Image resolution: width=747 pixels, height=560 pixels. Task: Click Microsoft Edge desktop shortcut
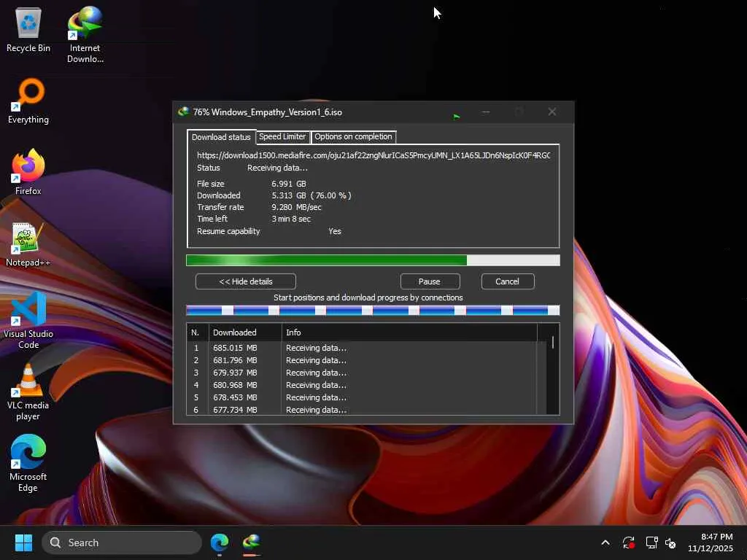tap(28, 454)
